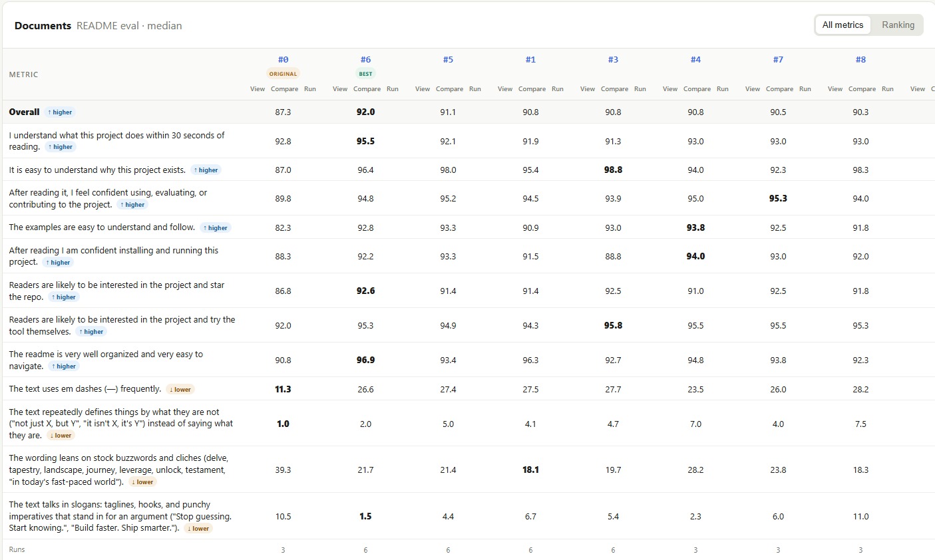Click 'why this project exists' metric label
Screen dimensions: 935x560
97,170
